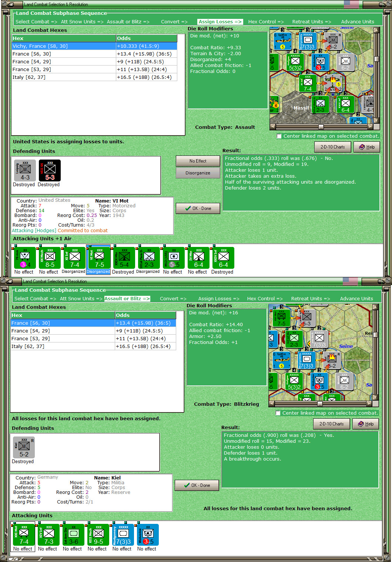Open 2-D-10 Charts in lower window
The width and height of the screenshot is (392, 562).
pos(331,424)
